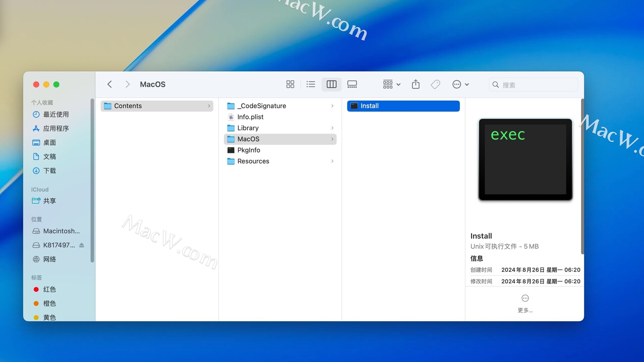The image size is (644, 362).
Task: Eject the K817497... volume
Action: coord(82,245)
